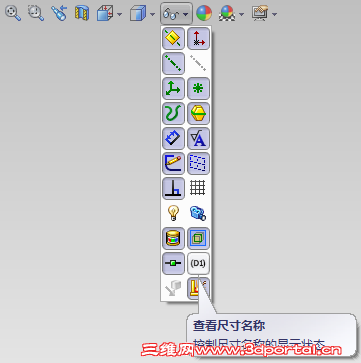This screenshot has width=361, height=363.
Task: Toggle View Parting Lines yellow hexagon icon
Action: (x=199, y=113)
